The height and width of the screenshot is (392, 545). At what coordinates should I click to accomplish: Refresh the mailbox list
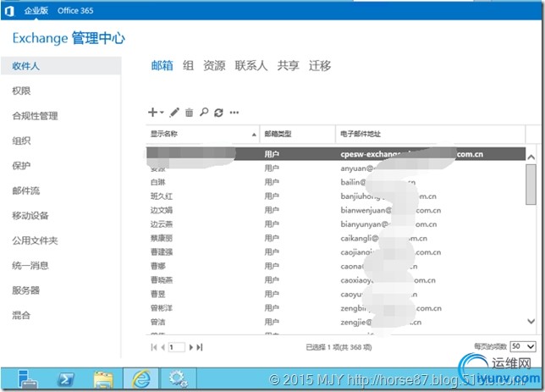click(218, 113)
